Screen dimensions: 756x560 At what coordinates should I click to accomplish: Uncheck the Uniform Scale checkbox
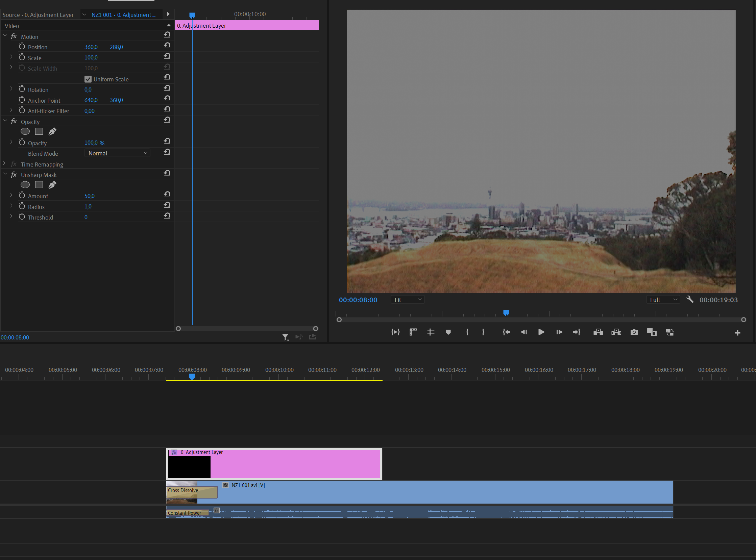(88, 79)
